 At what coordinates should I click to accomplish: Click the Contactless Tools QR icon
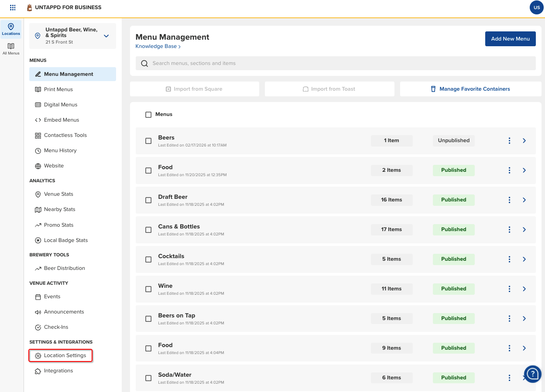tap(38, 135)
